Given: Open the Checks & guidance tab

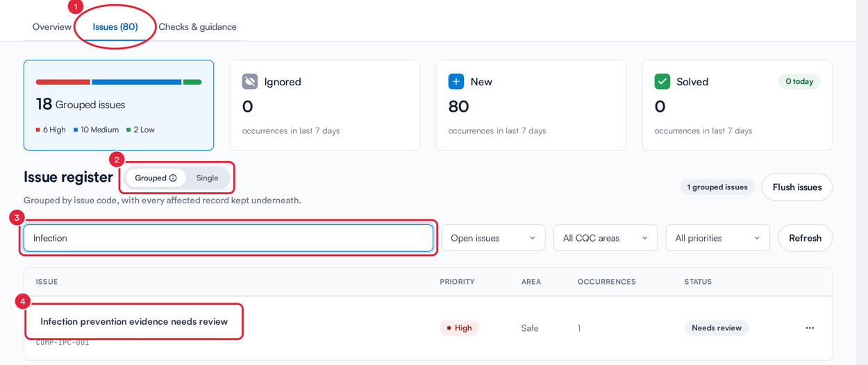Looking at the screenshot, I should pyautogui.click(x=197, y=27).
